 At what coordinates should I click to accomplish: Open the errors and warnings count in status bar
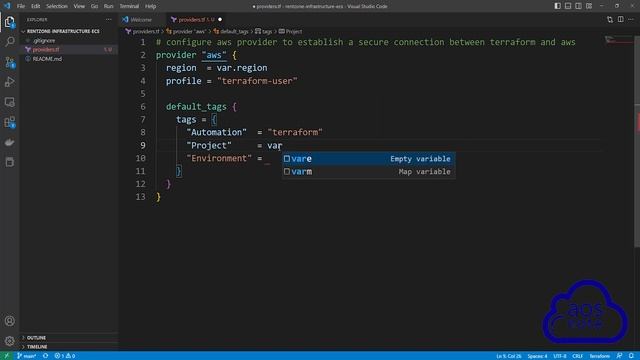tap(64, 356)
